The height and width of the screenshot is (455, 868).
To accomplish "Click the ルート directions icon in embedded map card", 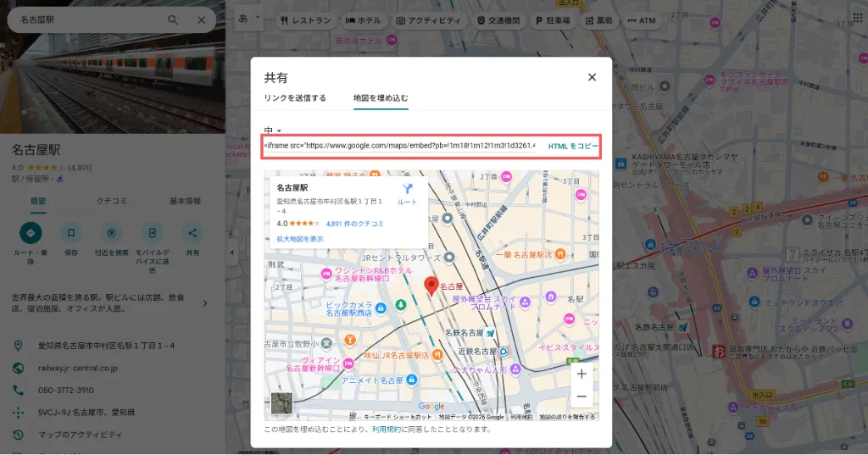I will pyautogui.click(x=407, y=191).
